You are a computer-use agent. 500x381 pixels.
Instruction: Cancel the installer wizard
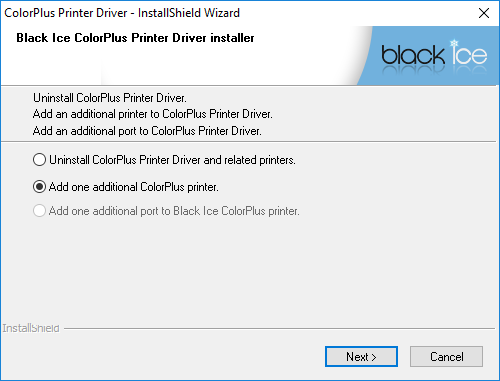pyautogui.click(x=446, y=357)
